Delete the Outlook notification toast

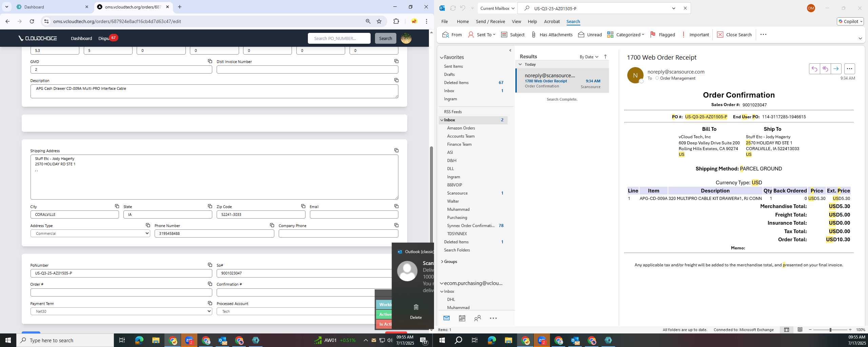coord(416,312)
